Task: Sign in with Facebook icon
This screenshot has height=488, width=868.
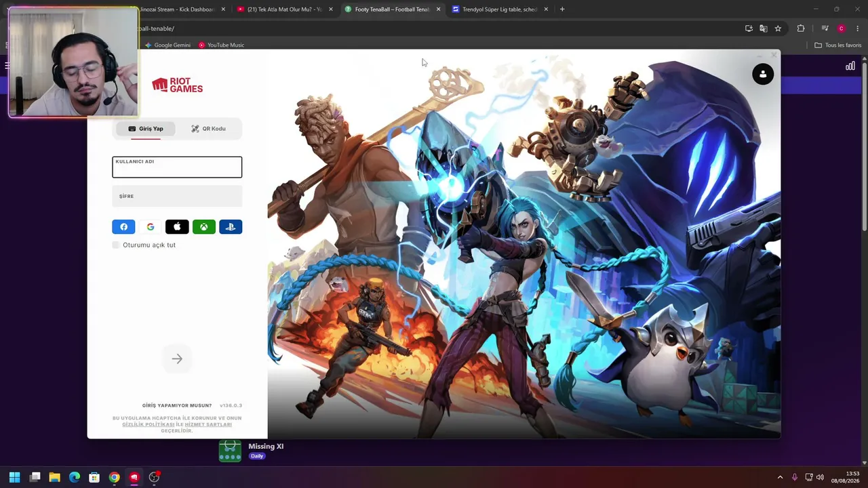Action: click(x=123, y=227)
